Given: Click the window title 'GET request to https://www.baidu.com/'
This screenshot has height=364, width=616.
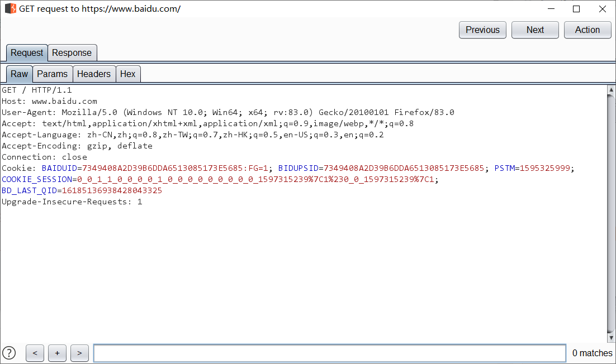Looking at the screenshot, I should (x=100, y=8).
